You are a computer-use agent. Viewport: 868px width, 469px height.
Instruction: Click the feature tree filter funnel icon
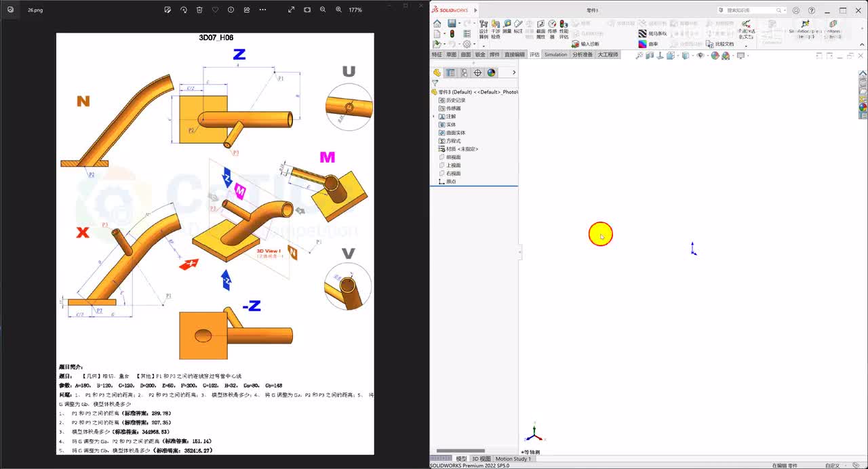(x=435, y=83)
